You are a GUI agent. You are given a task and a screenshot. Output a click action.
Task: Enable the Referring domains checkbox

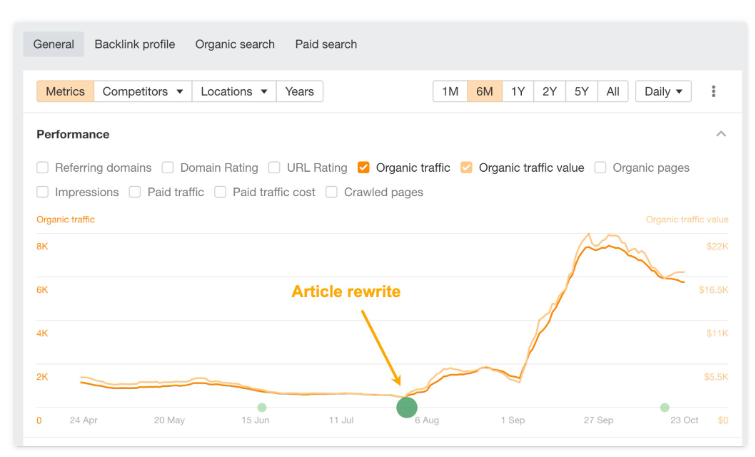tap(42, 168)
